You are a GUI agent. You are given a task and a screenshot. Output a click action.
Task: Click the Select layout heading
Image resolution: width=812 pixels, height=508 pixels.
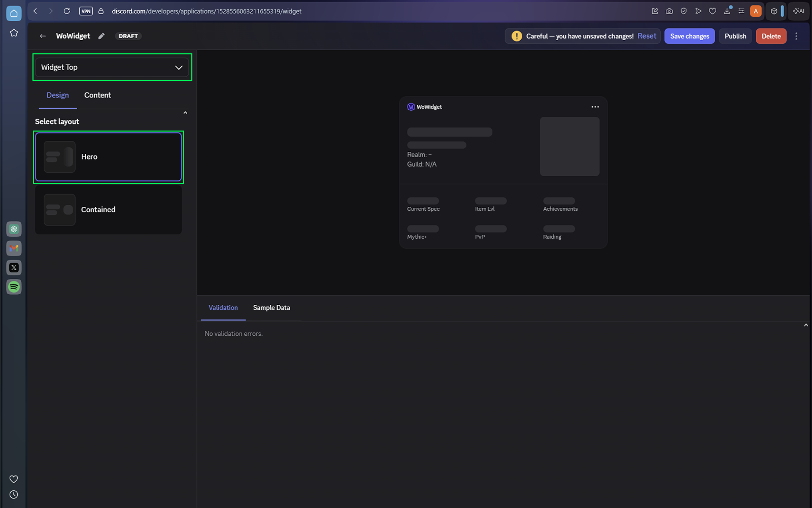coord(57,121)
